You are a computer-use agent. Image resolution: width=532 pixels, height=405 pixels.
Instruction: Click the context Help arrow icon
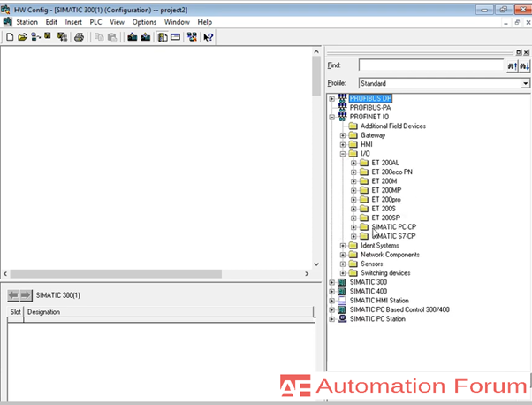[x=209, y=37]
